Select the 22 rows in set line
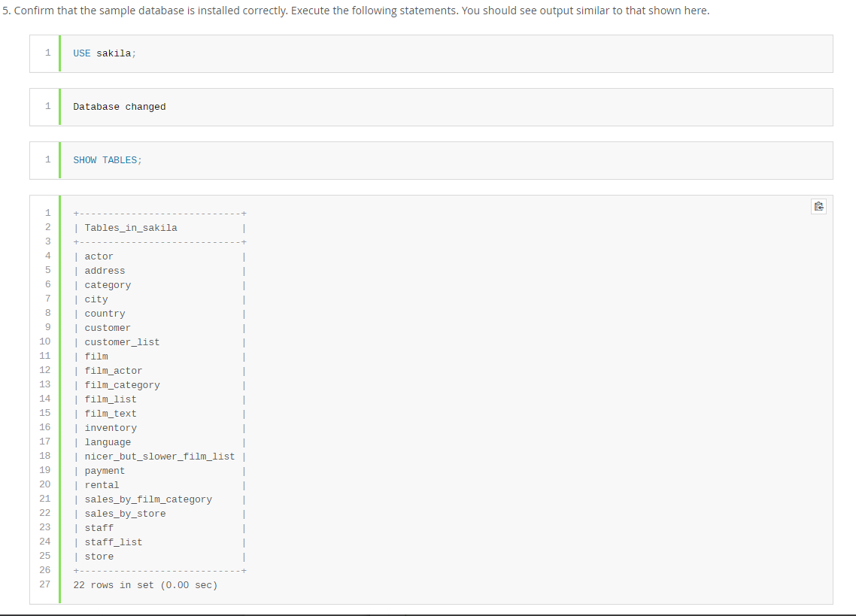856x616 pixels. (145, 584)
